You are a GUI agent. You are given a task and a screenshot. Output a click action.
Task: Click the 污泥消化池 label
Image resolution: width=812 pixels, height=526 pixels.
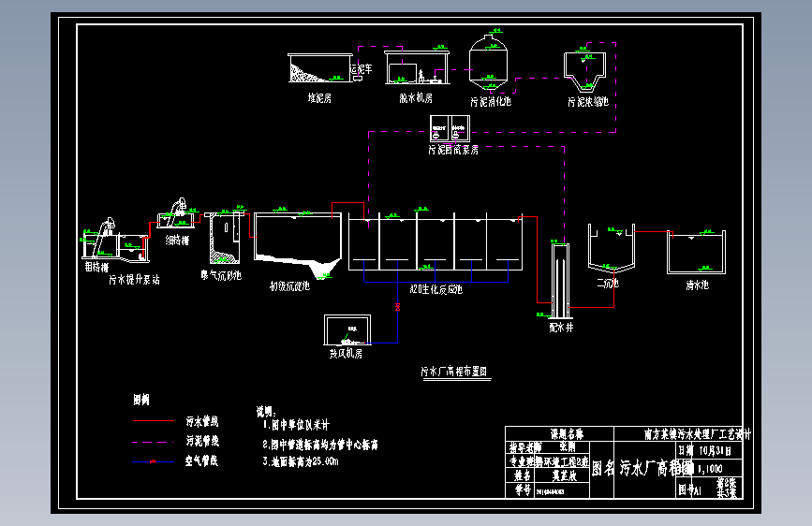point(491,101)
